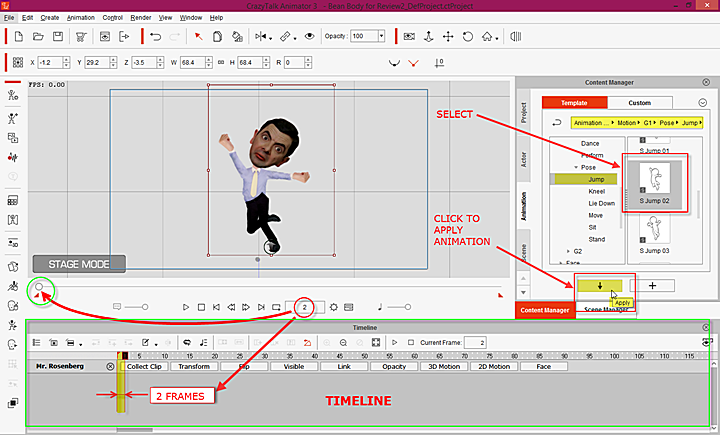
Task: Select the Actor side tab
Action: coord(523,159)
